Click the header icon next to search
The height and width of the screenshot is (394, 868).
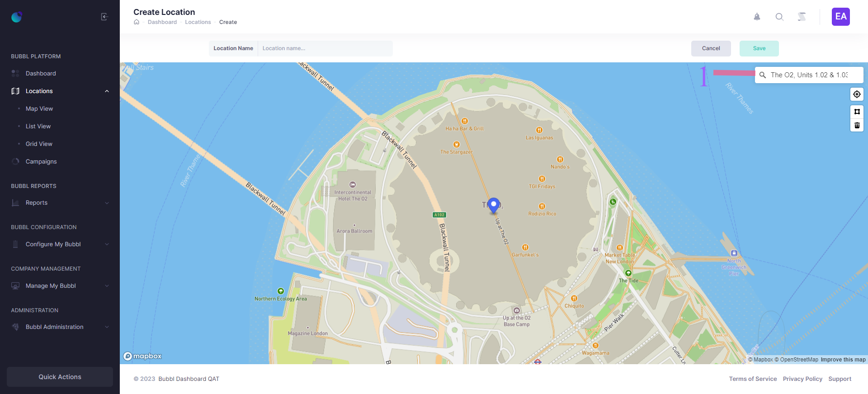click(802, 17)
